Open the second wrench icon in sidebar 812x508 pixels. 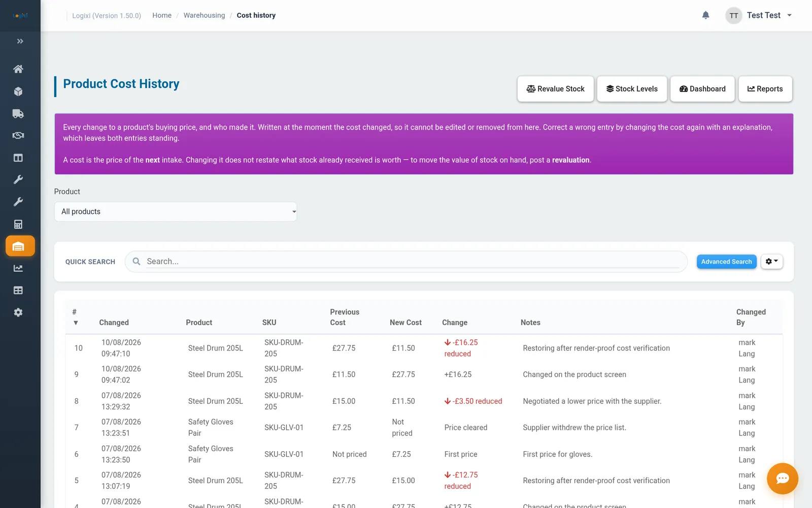pos(18,202)
